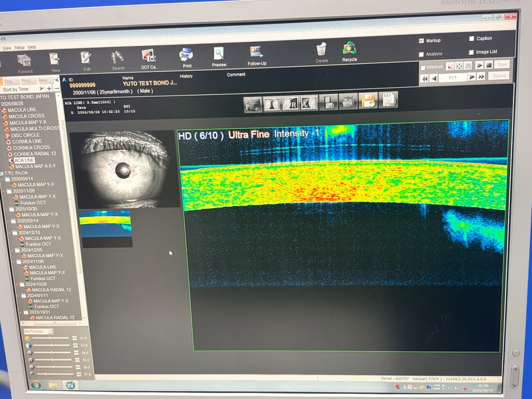
Task: Adjust the contrast slider
Action: click(x=53, y=345)
